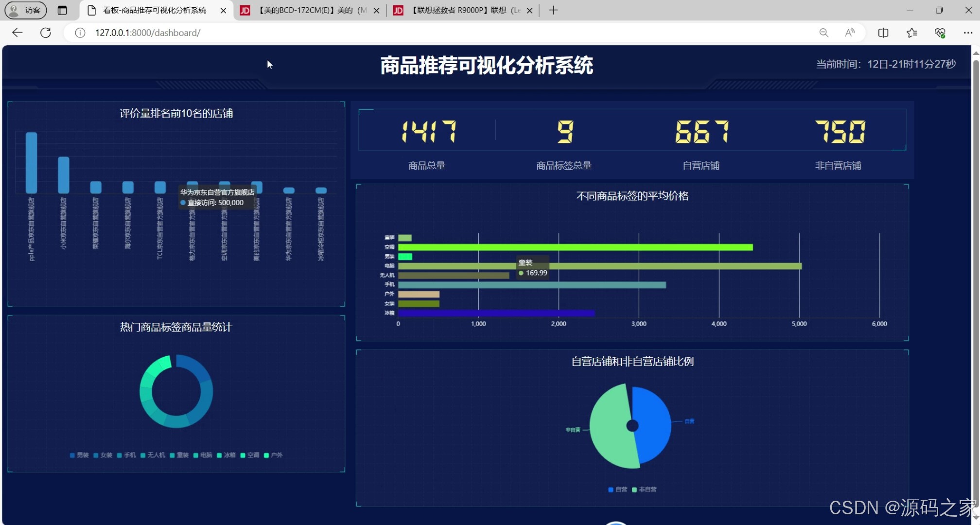Close the dashboard tab
This screenshot has height=525, width=980.
pyautogui.click(x=223, y=10)
